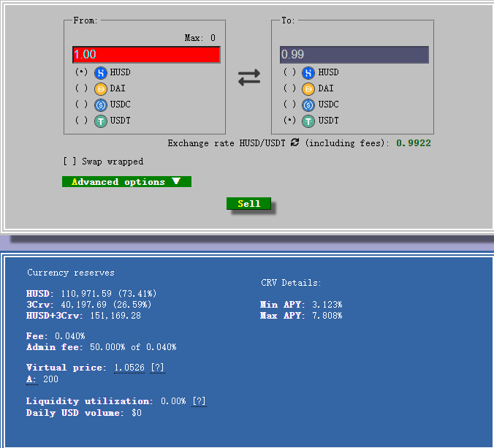Select the USDC radio button in From
Image resolution: width=494 pixels, height=448 pixels.
[x=81, y=105]
